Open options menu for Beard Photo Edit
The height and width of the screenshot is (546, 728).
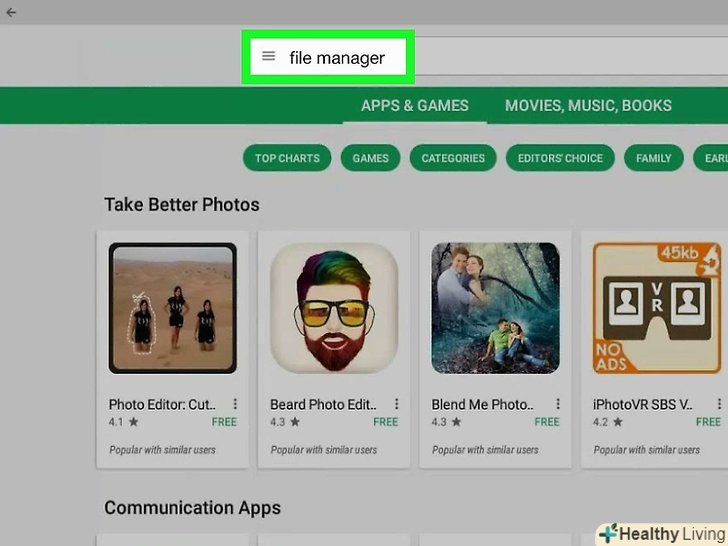(x=396, y=404)
